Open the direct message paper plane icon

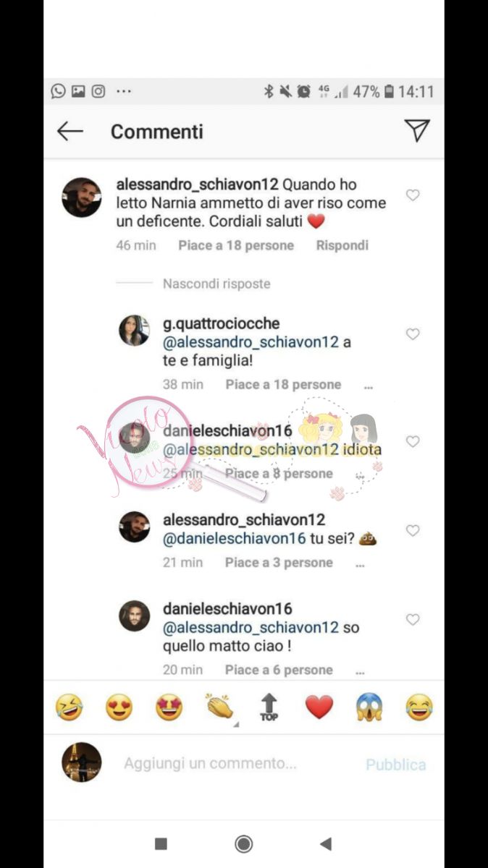click(417, 130)
